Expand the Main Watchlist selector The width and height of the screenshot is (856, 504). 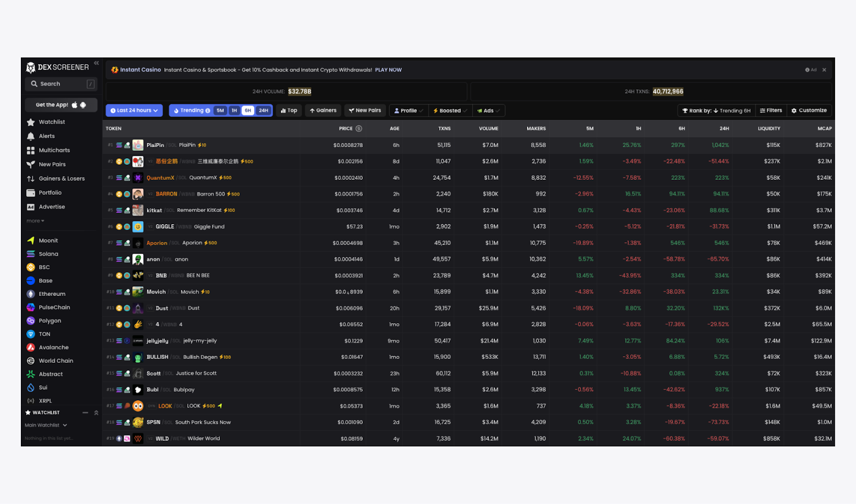click(45, 425)
